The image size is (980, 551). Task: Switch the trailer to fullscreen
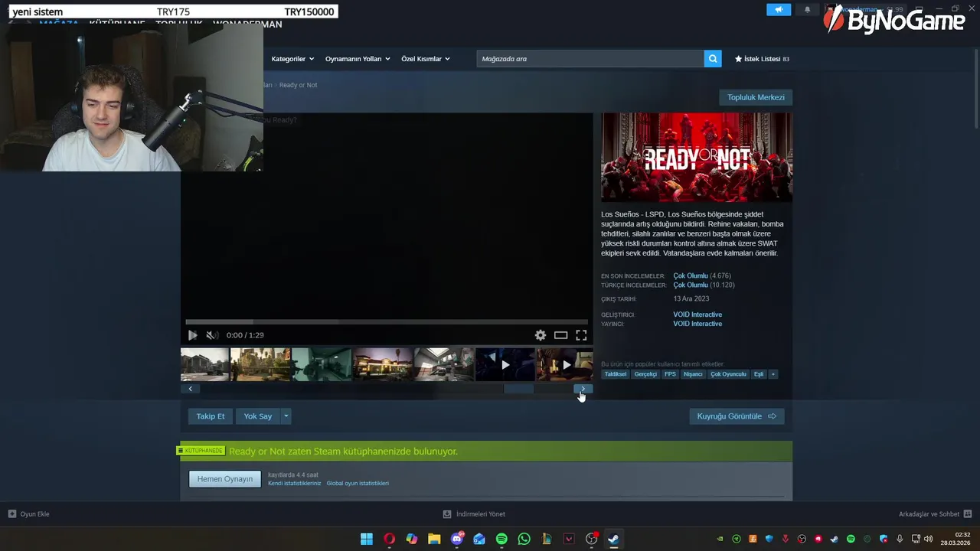581,335
